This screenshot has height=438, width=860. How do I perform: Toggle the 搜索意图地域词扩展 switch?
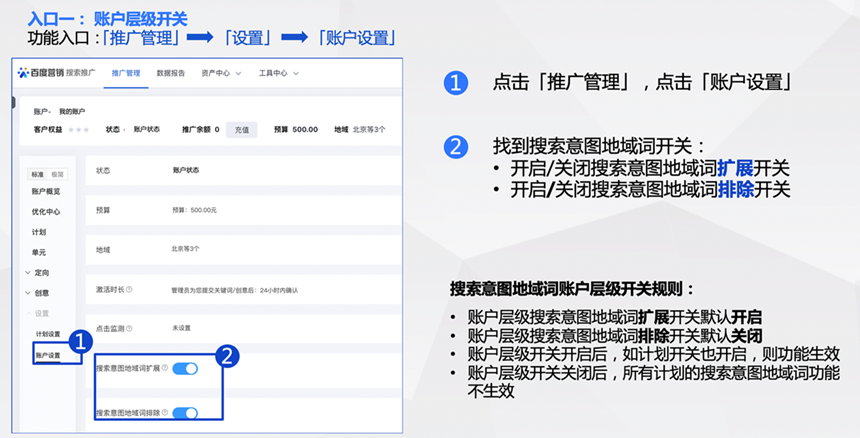(185, 369)
